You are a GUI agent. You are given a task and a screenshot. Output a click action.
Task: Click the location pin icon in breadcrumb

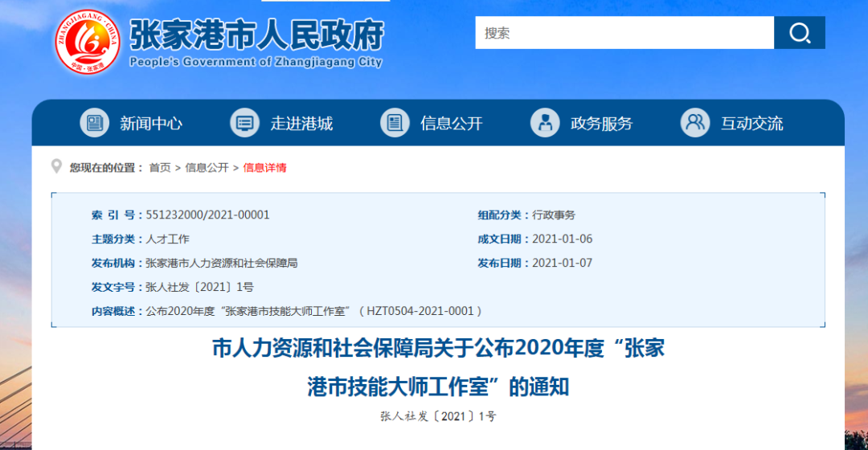tap(56, 166)
